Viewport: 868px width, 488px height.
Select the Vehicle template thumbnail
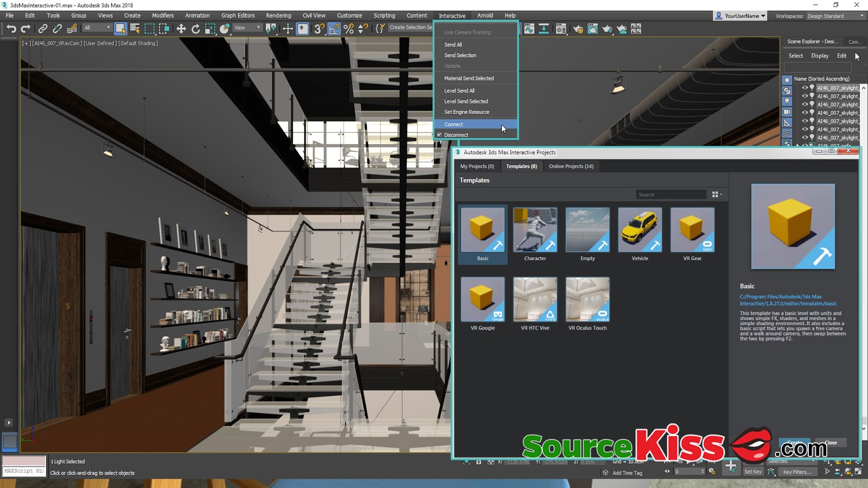640,230
